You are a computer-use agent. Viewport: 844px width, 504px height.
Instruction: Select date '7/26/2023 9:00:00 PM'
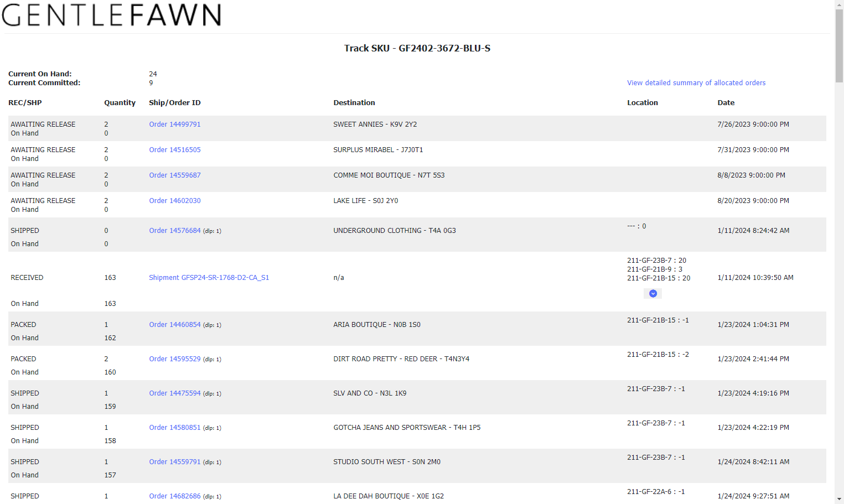[753, 124]
